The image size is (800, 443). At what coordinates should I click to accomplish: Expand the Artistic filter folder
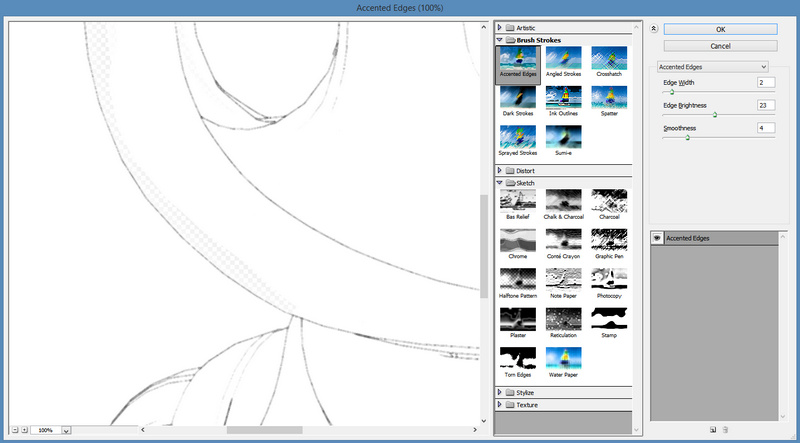click(500, 27)
